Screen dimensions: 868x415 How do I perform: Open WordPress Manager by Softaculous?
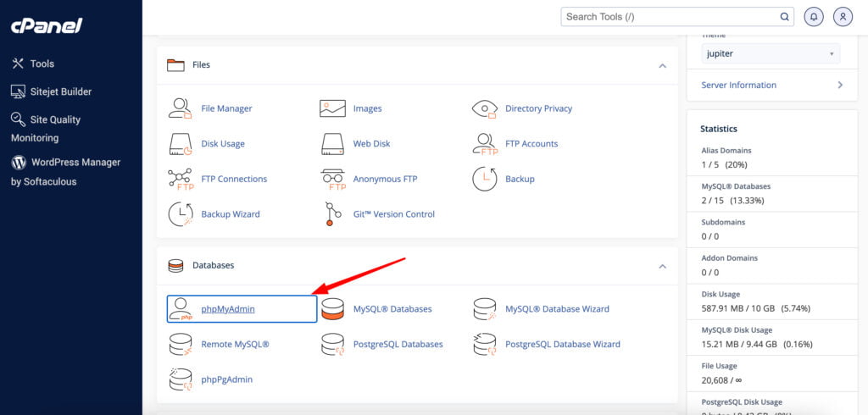[65, 172]
